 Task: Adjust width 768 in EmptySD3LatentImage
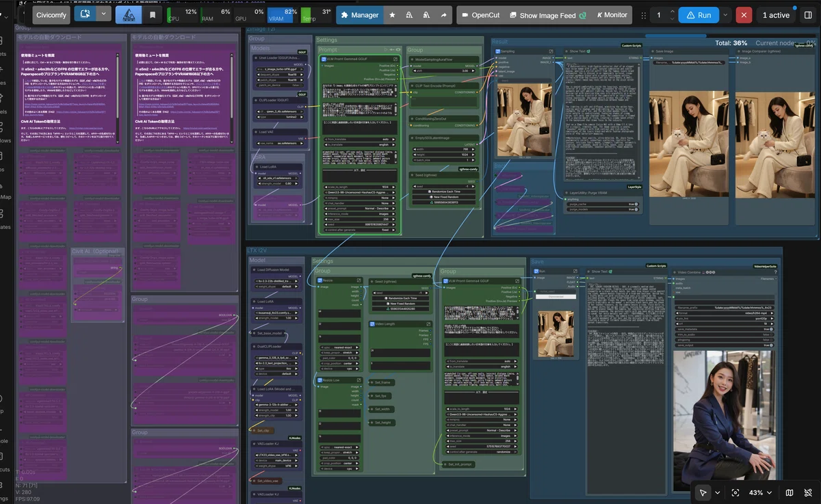coord(443,149)
